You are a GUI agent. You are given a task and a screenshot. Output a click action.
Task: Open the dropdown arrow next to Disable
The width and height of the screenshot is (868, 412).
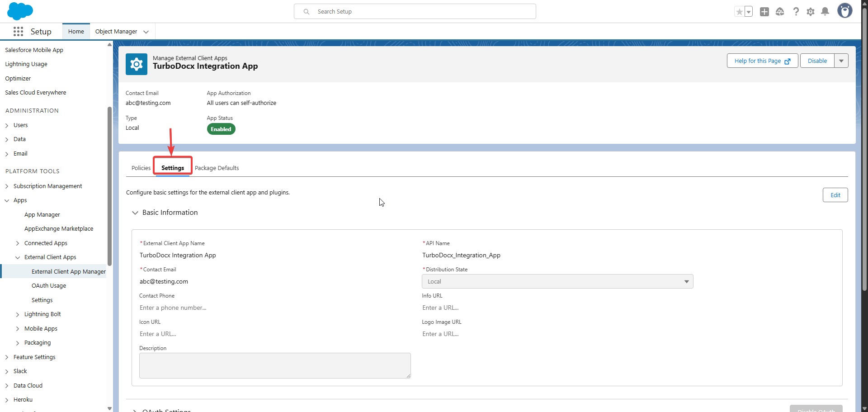point(841,61)
